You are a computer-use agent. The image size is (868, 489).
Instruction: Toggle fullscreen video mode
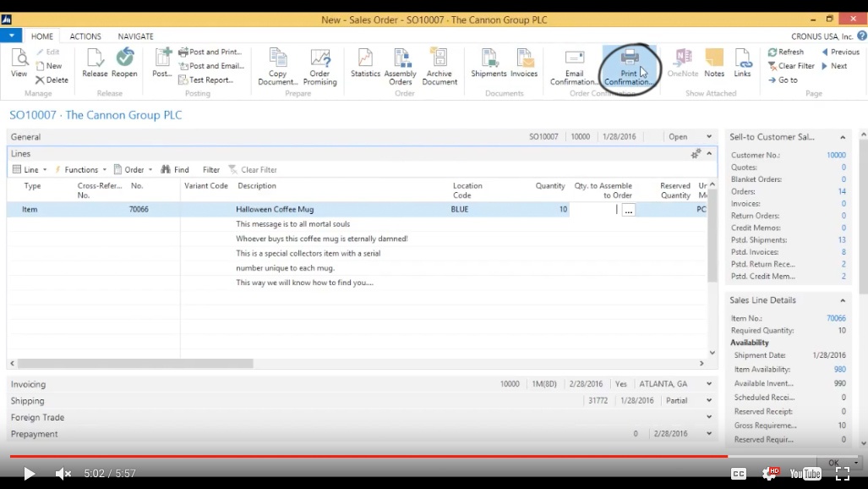coord(843,474)
